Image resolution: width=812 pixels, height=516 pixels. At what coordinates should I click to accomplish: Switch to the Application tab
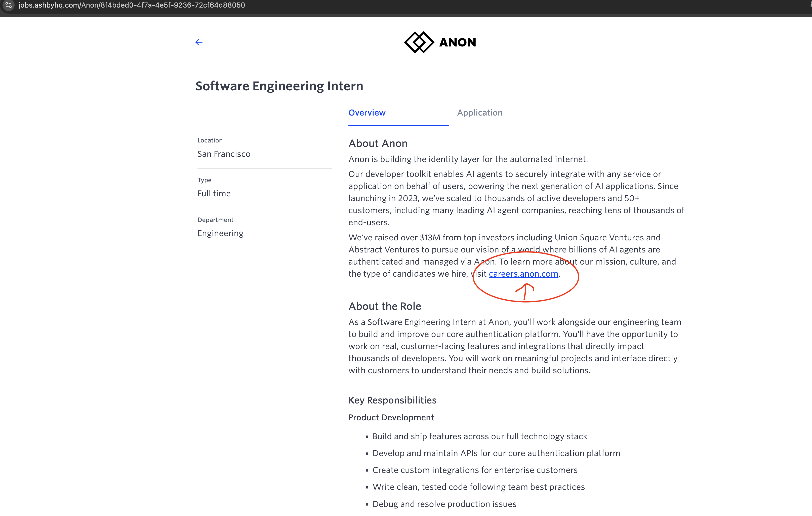tap(479, 113)
